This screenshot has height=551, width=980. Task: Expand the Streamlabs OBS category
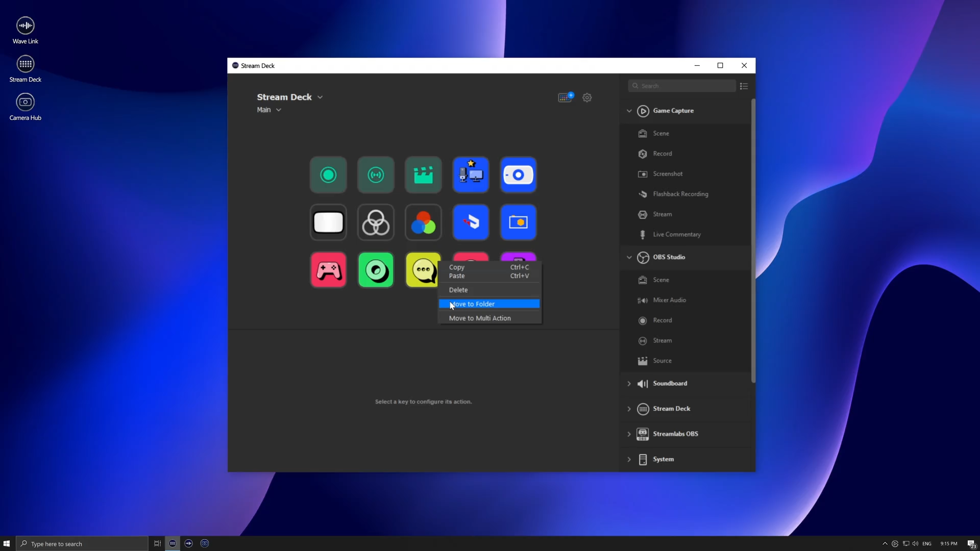629,434
